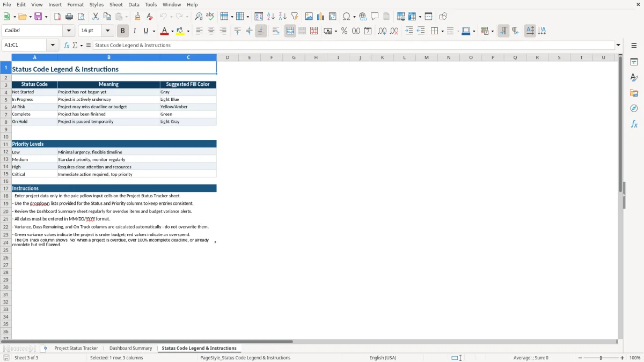Screen dimensions: 644x362
Task: Switch to Project Status Tracker sheet
Action: point(76,348)
